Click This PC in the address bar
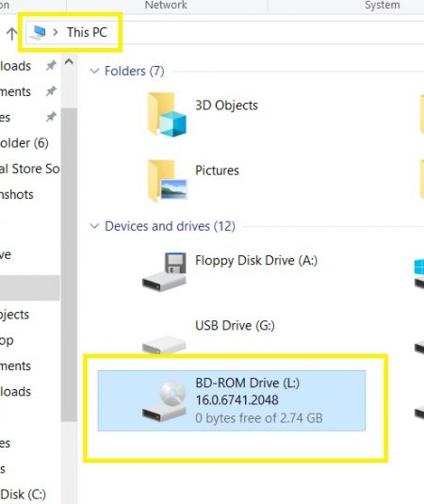Viewport: 424px width, 504px height. [x=87, y=32]
